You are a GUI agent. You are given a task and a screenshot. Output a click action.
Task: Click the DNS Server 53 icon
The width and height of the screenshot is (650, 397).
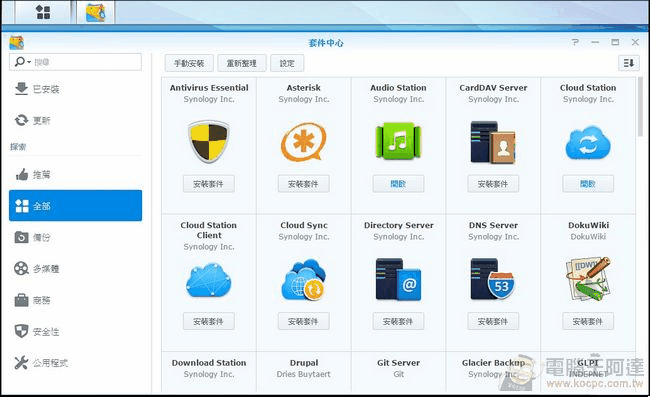coord(493,279)
